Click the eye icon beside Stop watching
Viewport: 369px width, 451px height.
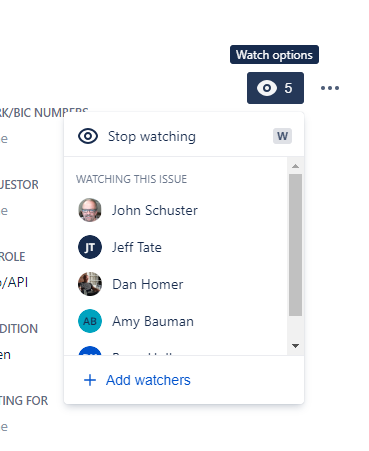(88, 136)
